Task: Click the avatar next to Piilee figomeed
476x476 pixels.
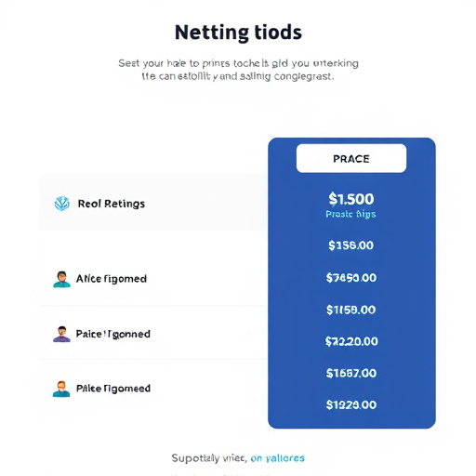Action: point(61,389)
